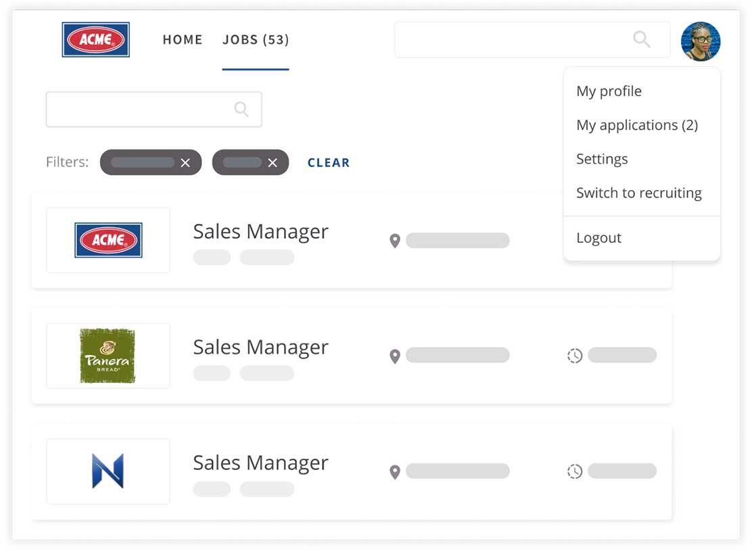The image size is (752, 560).
Task: Choose My applications (2) menu item
Action: tap(636, 125)
